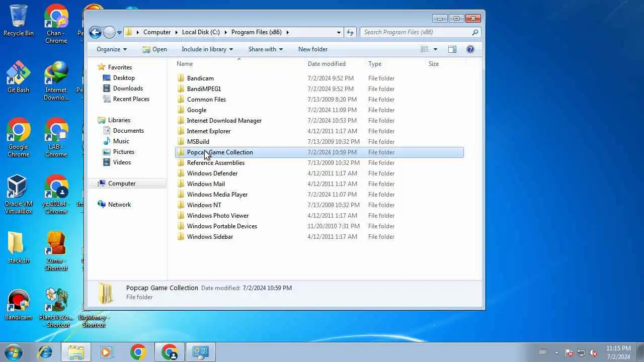This screenshot has width=644, height=362.
Task: Open the address bar history dropdown
Action: [339, 32]
